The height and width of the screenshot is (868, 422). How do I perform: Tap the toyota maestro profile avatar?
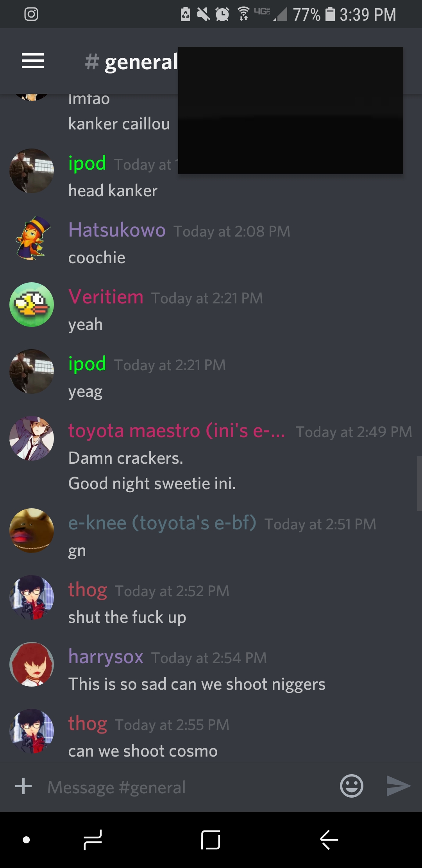[x=32, y=438]
